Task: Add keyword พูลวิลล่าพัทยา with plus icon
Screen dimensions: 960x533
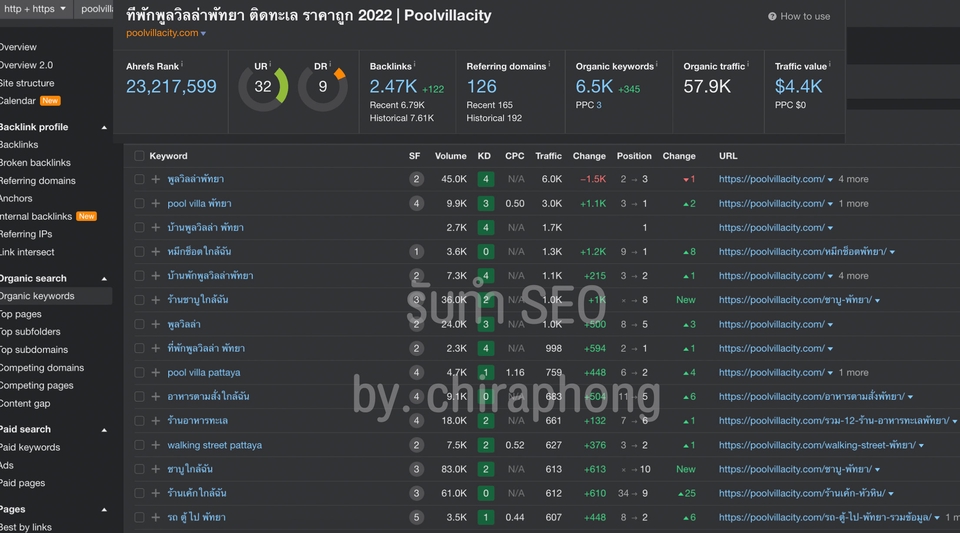Action: (x=156, y=179)
